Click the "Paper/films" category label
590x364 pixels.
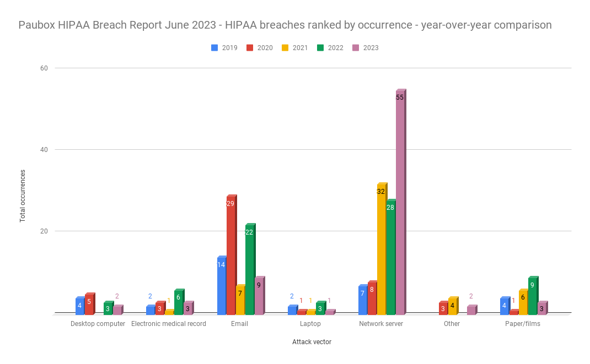pos(523,324)
